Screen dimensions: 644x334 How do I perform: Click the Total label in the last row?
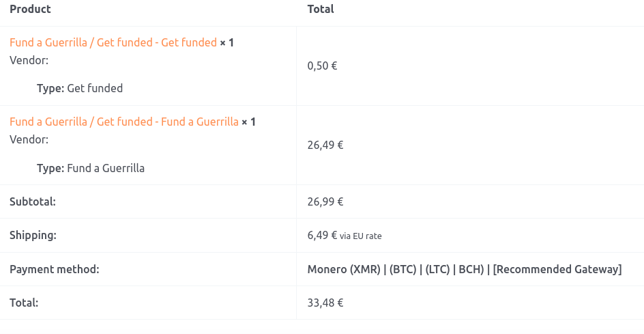[24, 303]
